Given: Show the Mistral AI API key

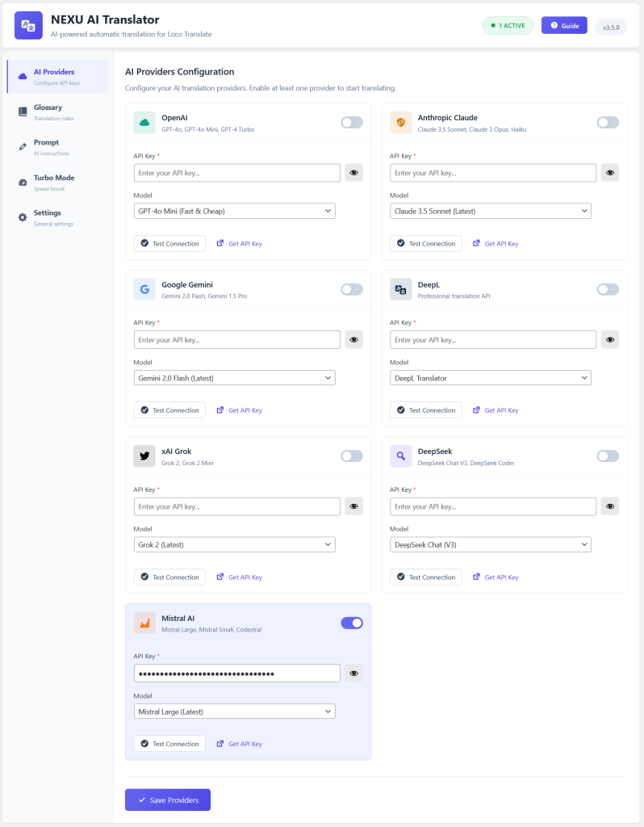Looking at the screenshot, I should tap(353, 673).
